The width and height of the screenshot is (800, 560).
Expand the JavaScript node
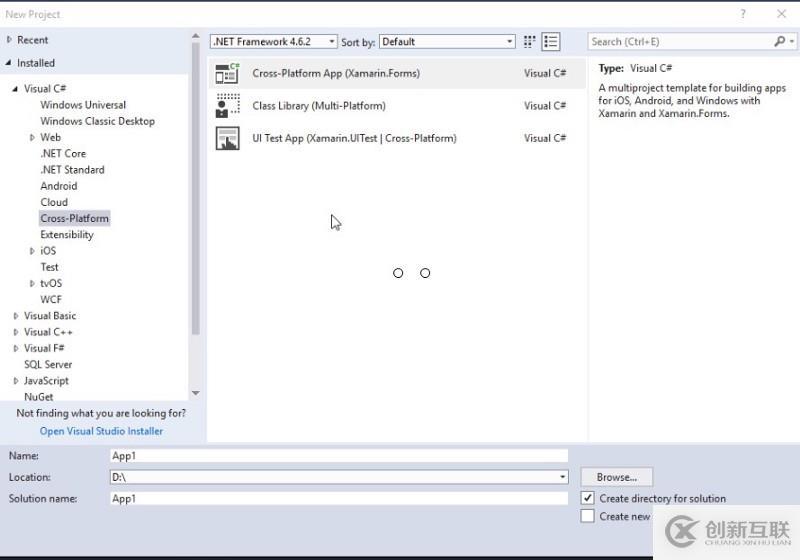pyautogui.click(x=15, y=380)
